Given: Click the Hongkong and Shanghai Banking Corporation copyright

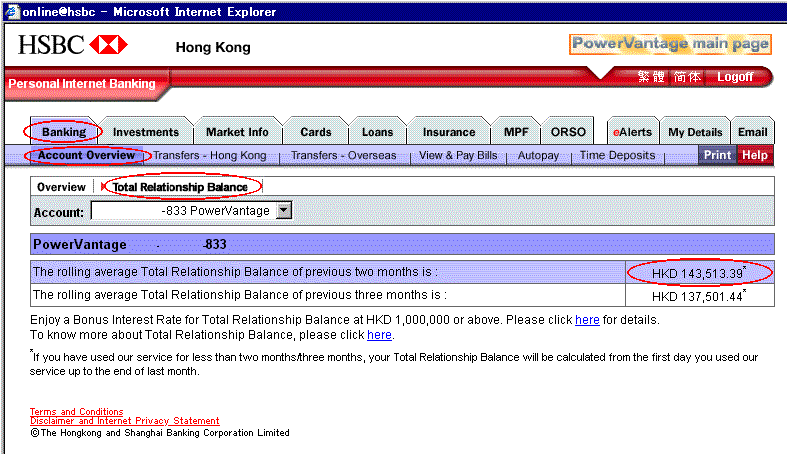Looking at the screenshot, I should (x=160, y=432).
